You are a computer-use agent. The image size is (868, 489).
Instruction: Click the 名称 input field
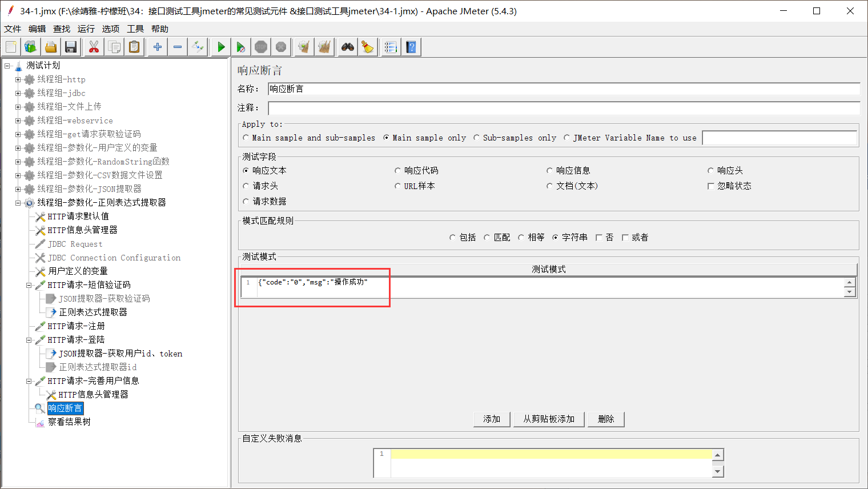tap(564, 89)
